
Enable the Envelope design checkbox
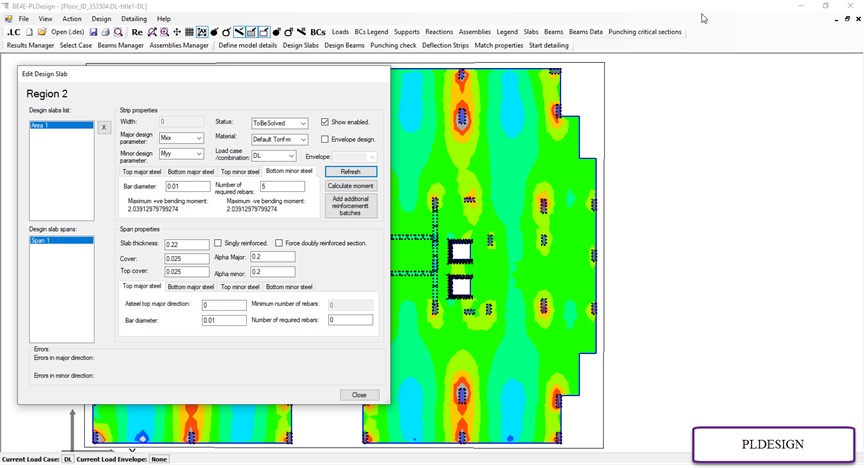coord(325,139)
